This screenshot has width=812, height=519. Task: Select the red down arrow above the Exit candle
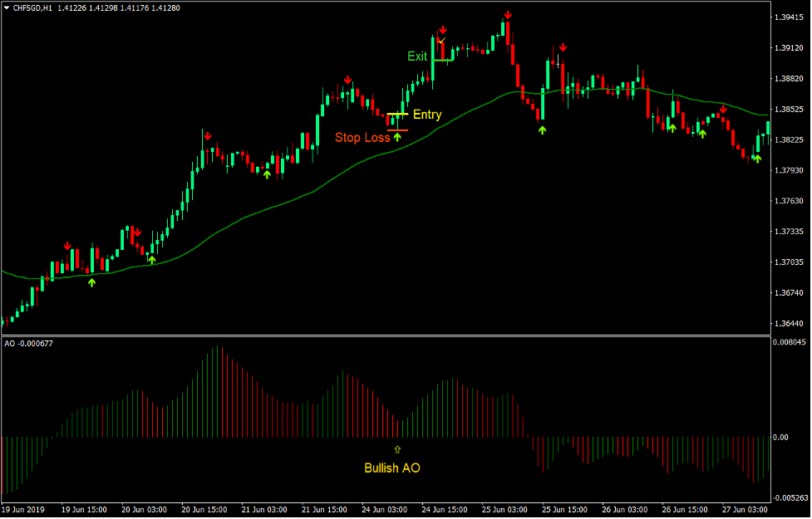click(x=443, y=31)
